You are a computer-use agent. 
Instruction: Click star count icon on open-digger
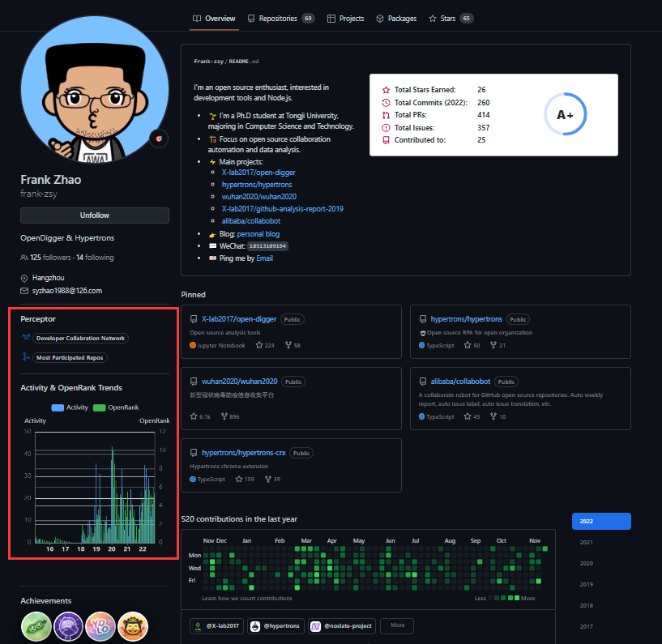(259, 345)
